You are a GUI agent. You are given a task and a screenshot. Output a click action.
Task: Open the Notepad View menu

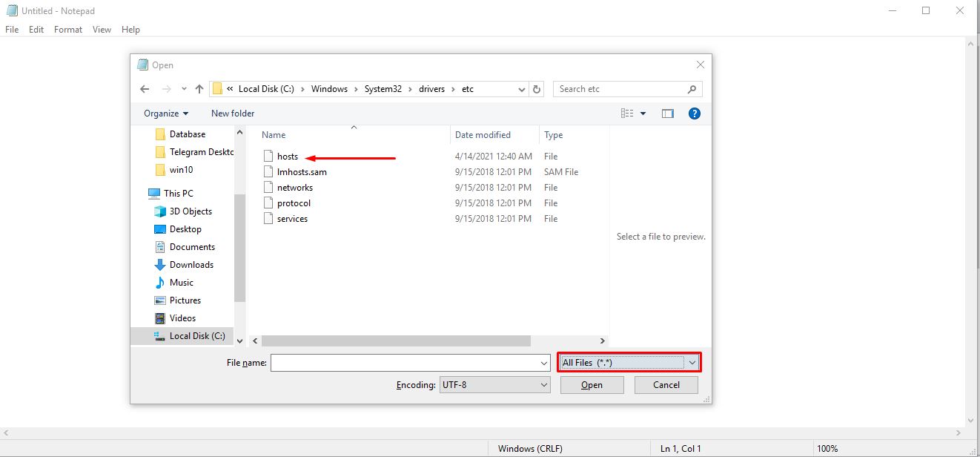102,30
